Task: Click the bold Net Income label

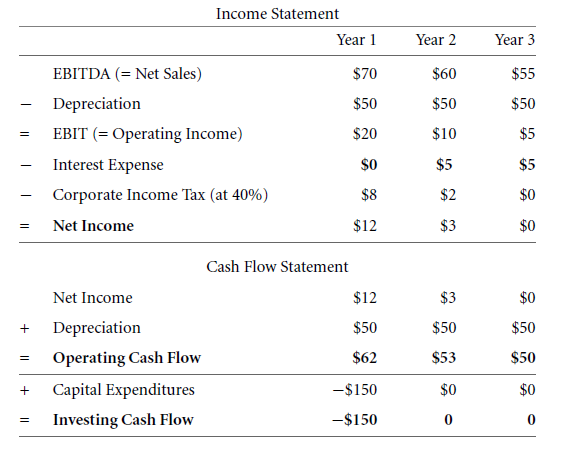Action: (93, 226)
